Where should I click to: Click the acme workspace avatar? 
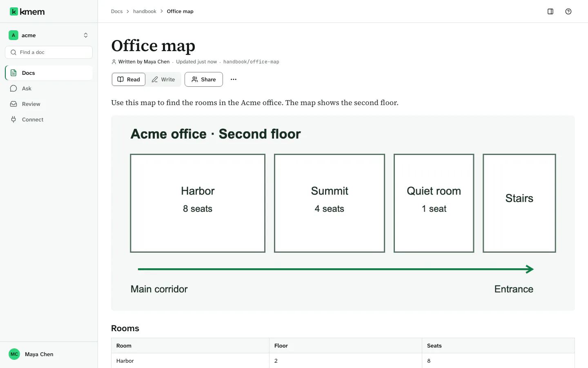(x=13, y=35)
